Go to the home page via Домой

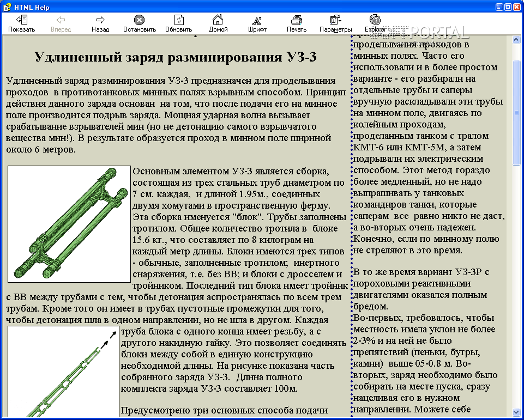(218, 23)
